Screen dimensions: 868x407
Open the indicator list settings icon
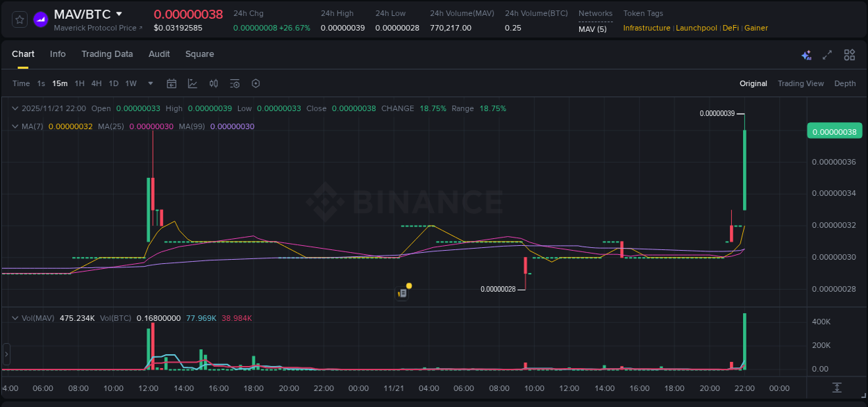(235, 83)
